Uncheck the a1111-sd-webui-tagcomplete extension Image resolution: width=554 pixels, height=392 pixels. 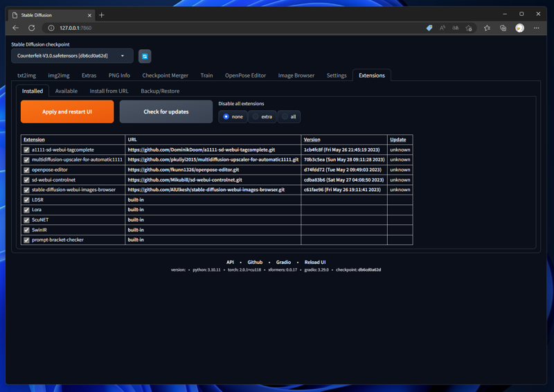click(x=27, y=150)
